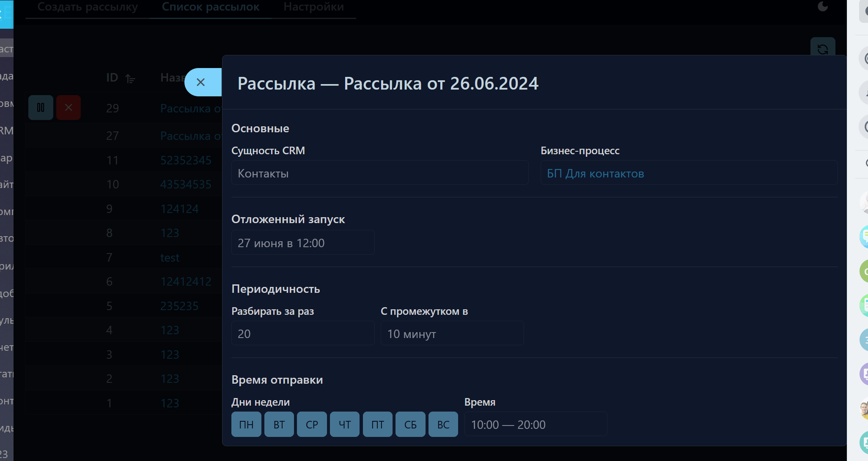Click the Разбирать за раз field with 20
Screen dimensions: 868x461
click(302, 333)
